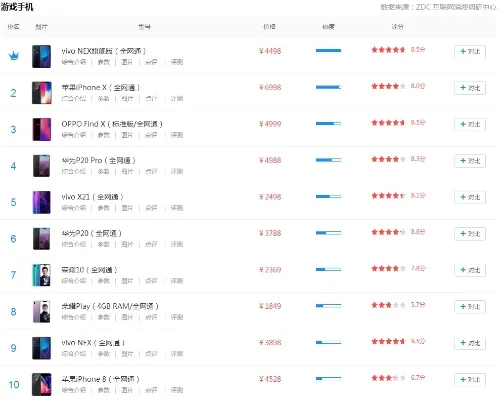This screenshot has height=400, width=503.
Task: Add OPPO Find X to comparison
Action: coord(470,124)
